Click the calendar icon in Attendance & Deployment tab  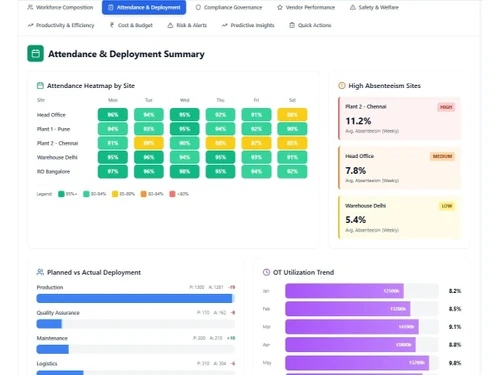pos(111,7)
